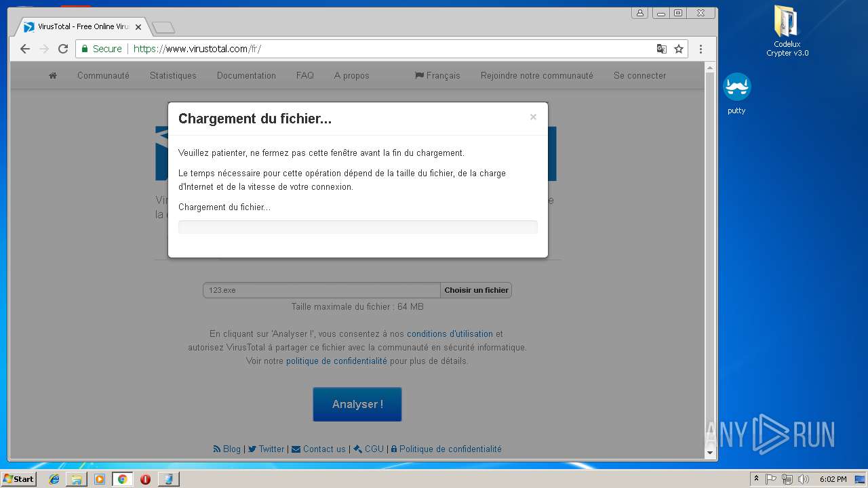Switch to Chrome taskbar button
The height and width of the screenshot is (488, 868).
(x=123, y=479)
